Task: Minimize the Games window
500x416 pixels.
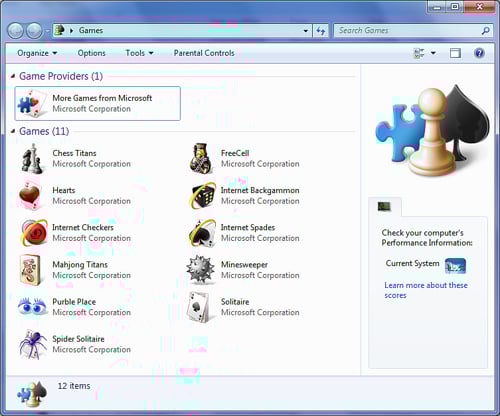Action: [x=437, y=7]
